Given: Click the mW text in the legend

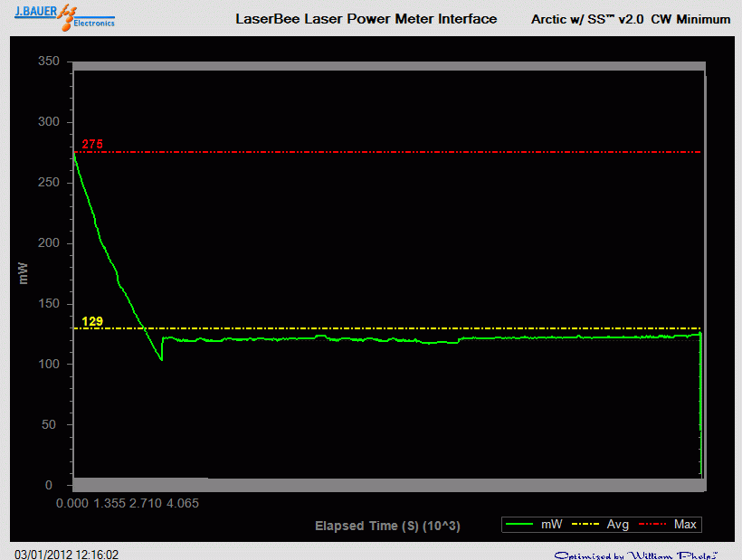Looking at the screenshot, I should (x=552, y=525).
